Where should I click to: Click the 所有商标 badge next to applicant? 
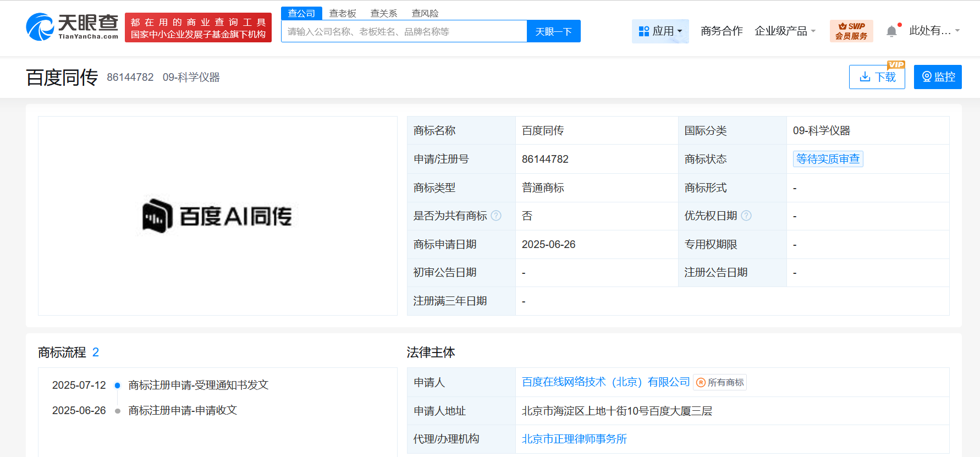pos(720,382)
